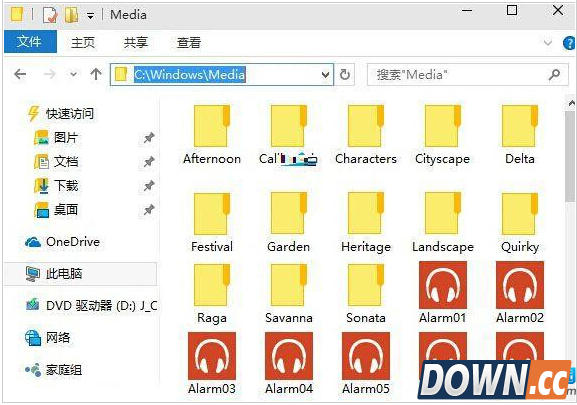The image size is (577, 405).
Task: Open the Garden folder
Action: [288, 223]
